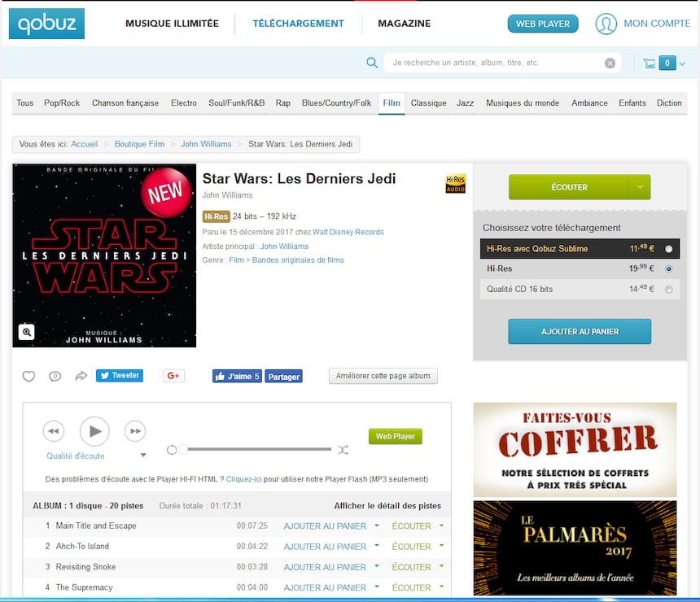Open the Faites-vous Coffrer promo banner

[575, 450]
